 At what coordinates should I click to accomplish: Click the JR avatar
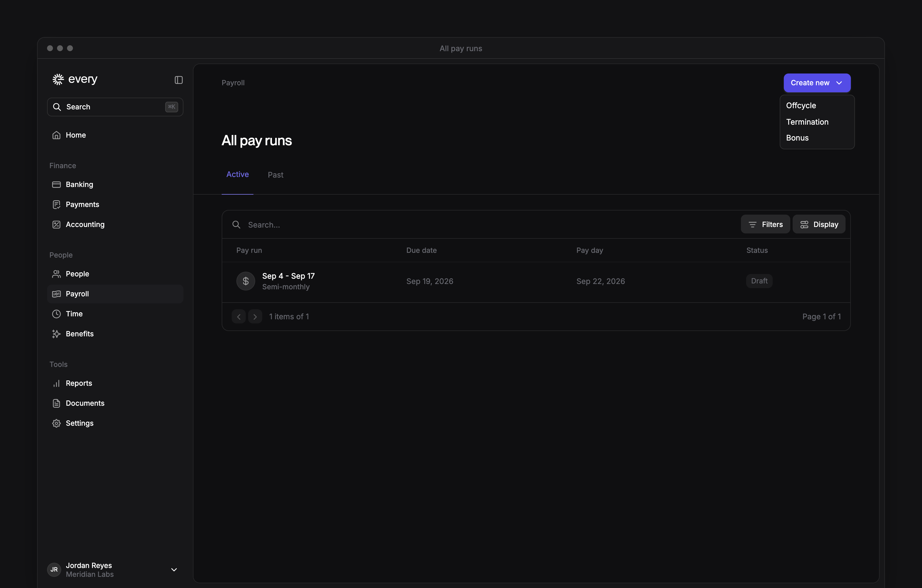54,569
